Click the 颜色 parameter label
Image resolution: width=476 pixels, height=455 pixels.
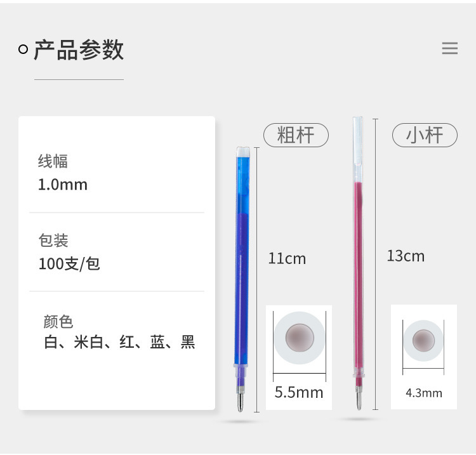[58, 321]
